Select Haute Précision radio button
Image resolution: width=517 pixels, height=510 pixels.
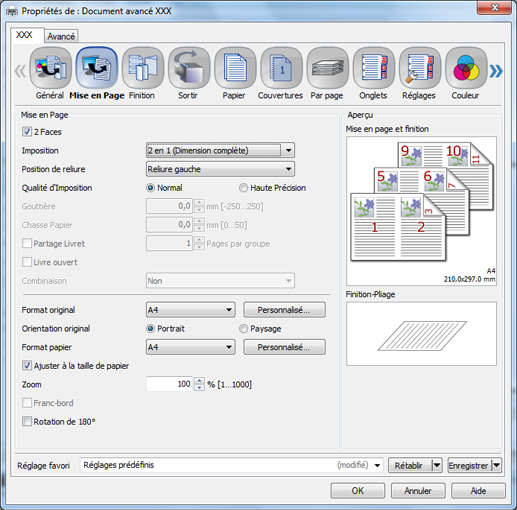[x=243, y=188]
